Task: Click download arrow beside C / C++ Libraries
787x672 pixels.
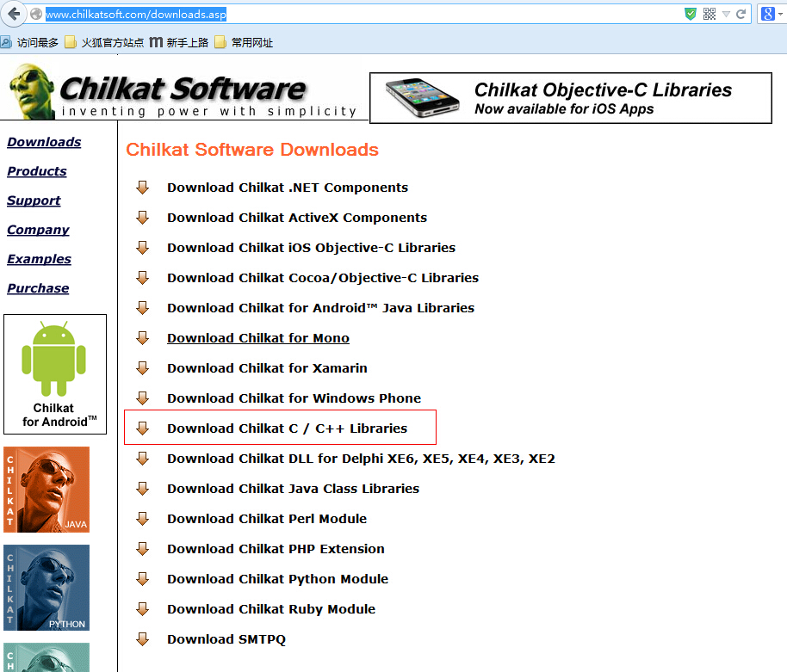Action: pyautogui.click(x=143, y=428)
